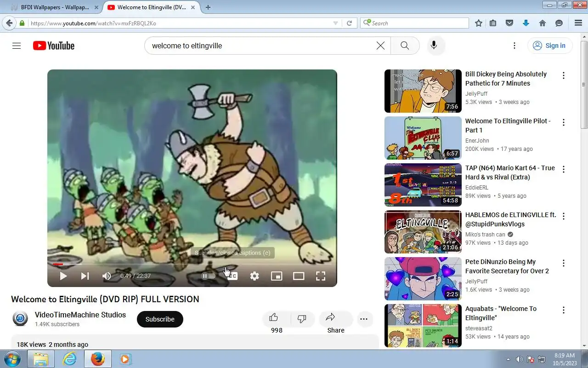Open Pete DiNunzio Favorite Secretary video thumbnail
The height and width of the screenshot is (368, 588).
pyautogui.click(x=423, y=279)
